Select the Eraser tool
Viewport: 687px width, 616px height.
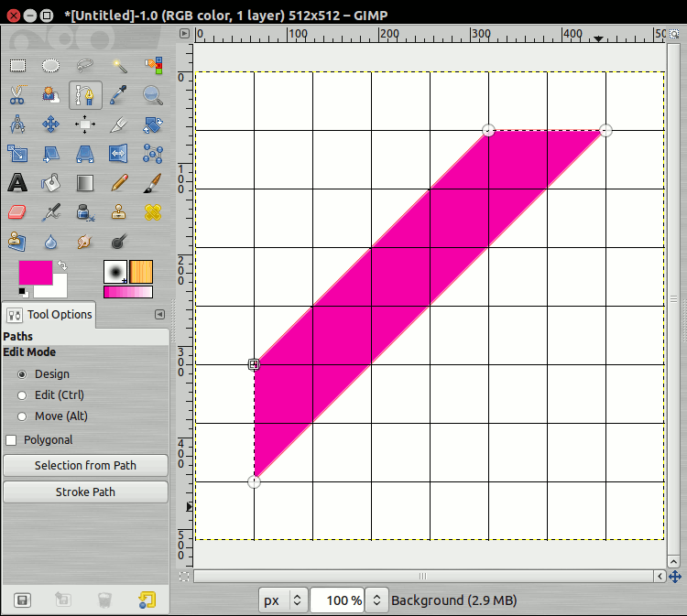(x=17, y=212)
